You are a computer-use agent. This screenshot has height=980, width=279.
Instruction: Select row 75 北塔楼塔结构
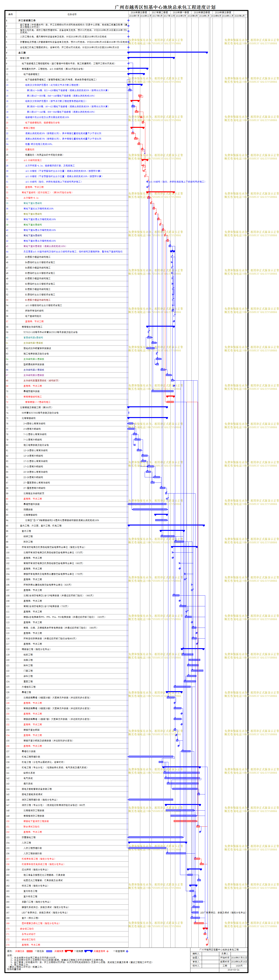(x=67, y=418)
